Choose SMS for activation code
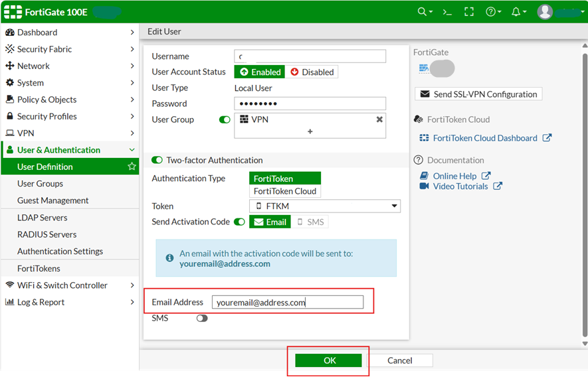 [310, 222]
